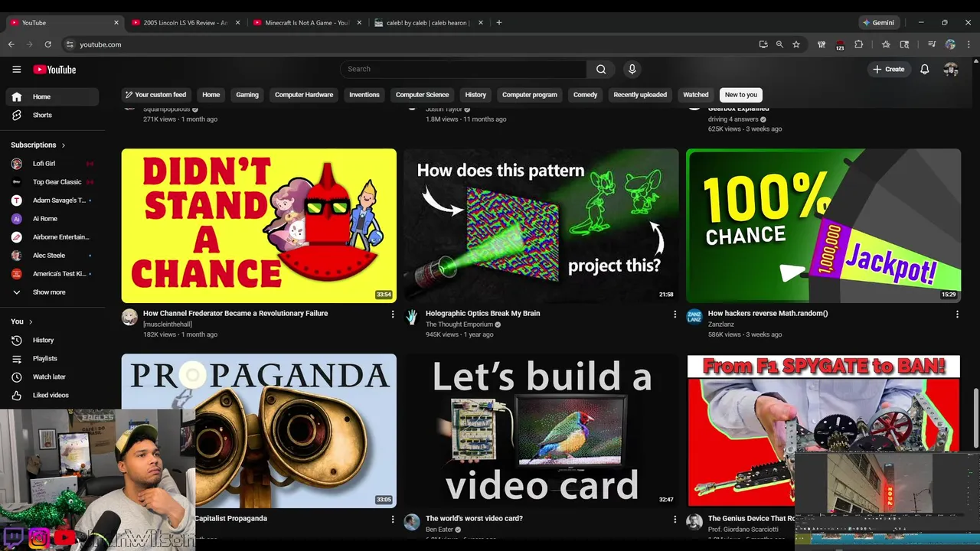Start voice search with the microphone icon
The image size is (980, 551).
[632, 69]
